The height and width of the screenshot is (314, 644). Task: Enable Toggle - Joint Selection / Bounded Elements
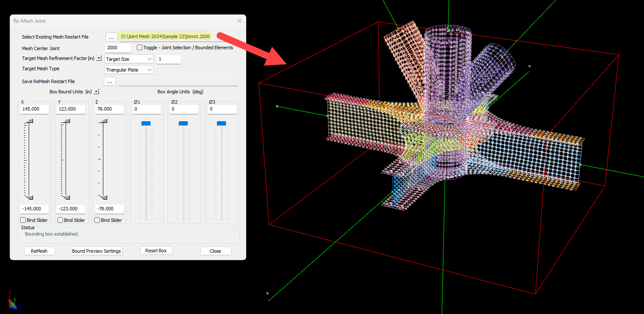click(140, 48)
